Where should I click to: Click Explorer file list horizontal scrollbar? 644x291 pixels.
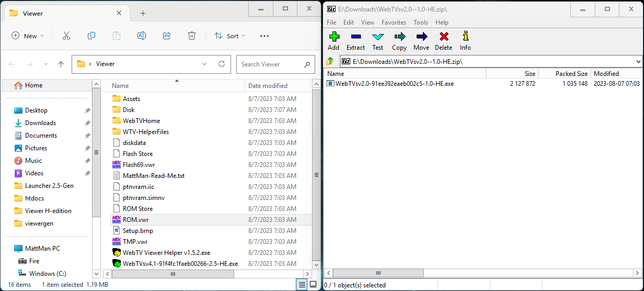point(173,274)
